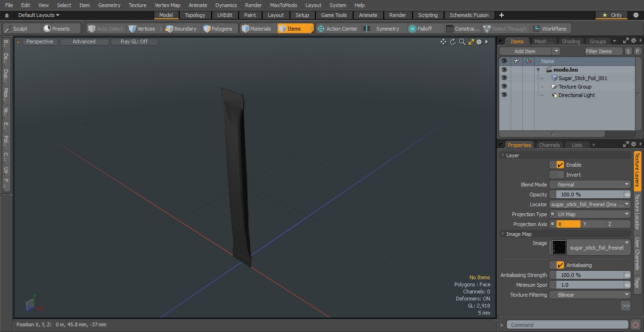This screenshot has width=644, height=332.
Task: Open the Sculpt tool
Action: tap(21, 29)
